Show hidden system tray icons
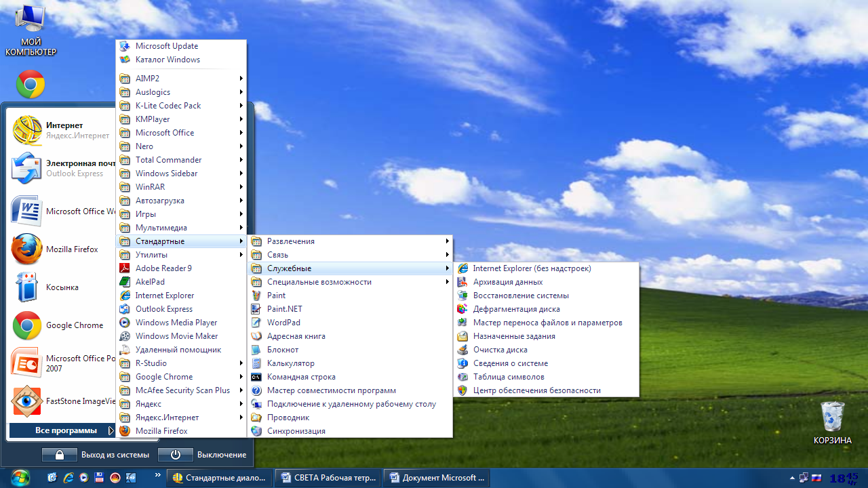This screenshot has height=488, width=868. [x=792, y=478]
